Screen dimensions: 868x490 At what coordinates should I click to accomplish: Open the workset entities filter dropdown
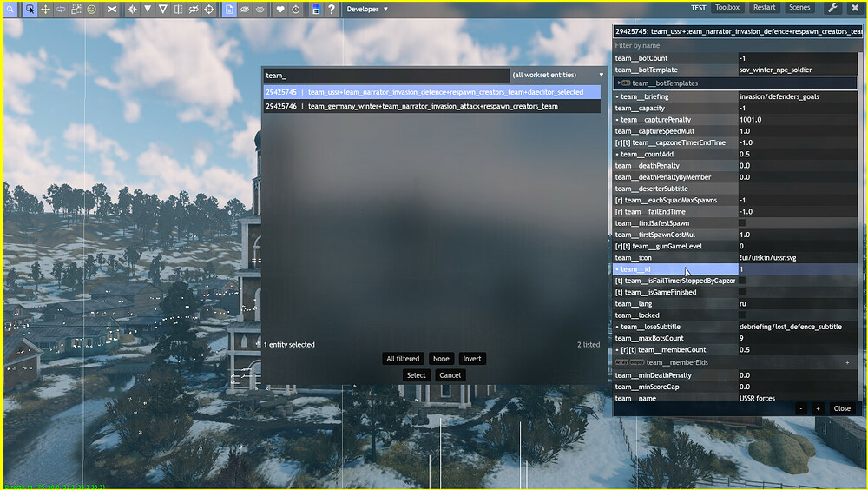tap(601, 76)
